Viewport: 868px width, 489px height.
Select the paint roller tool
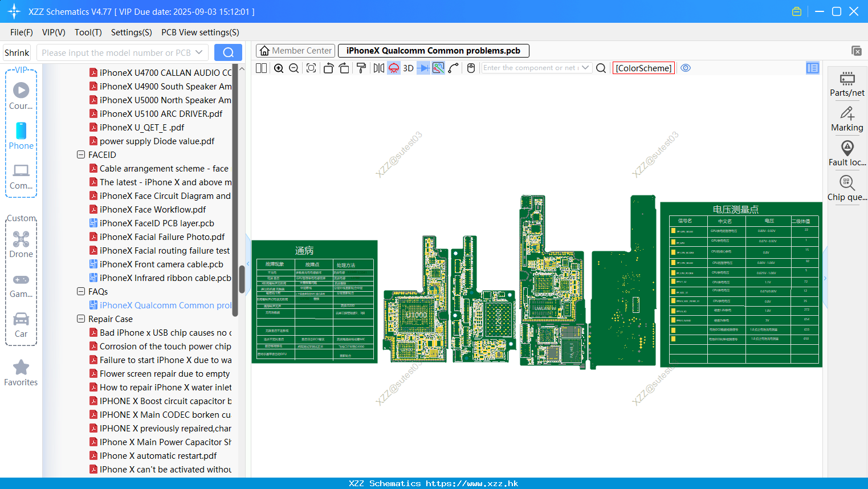(361, 68)
